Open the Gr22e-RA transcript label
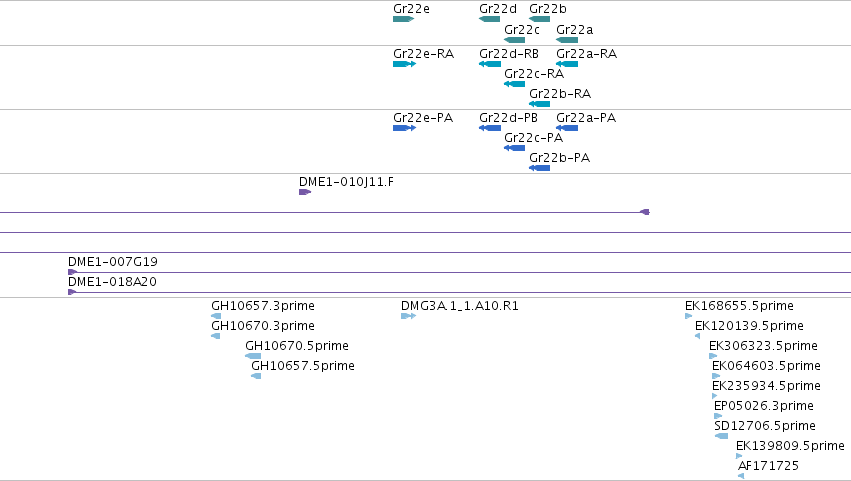The image size is (851, 481). click(x=423, y=54)
